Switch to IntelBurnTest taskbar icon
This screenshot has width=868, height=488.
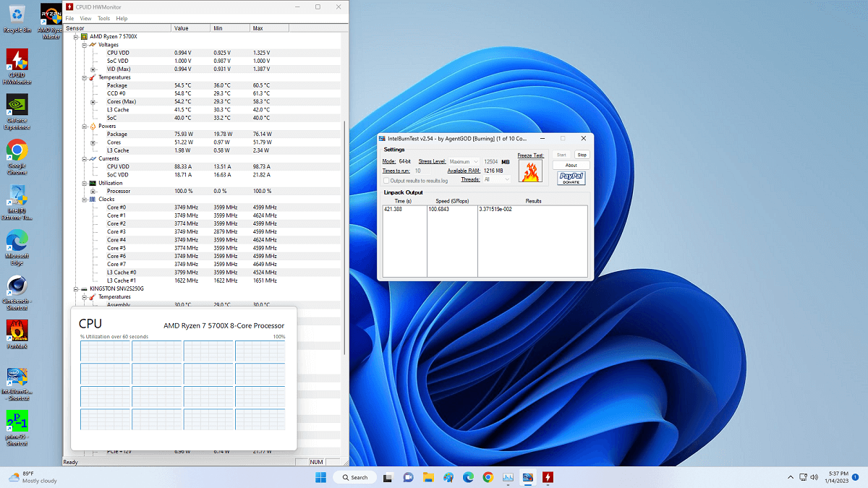[x=528, y=477]
